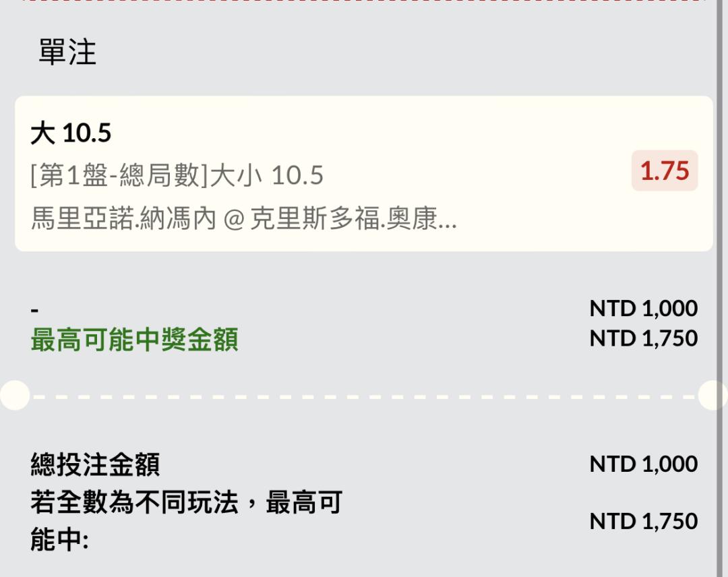
Task: Tap the [第1盤-總局數]大小 10.5 market label
Action: 177,175
